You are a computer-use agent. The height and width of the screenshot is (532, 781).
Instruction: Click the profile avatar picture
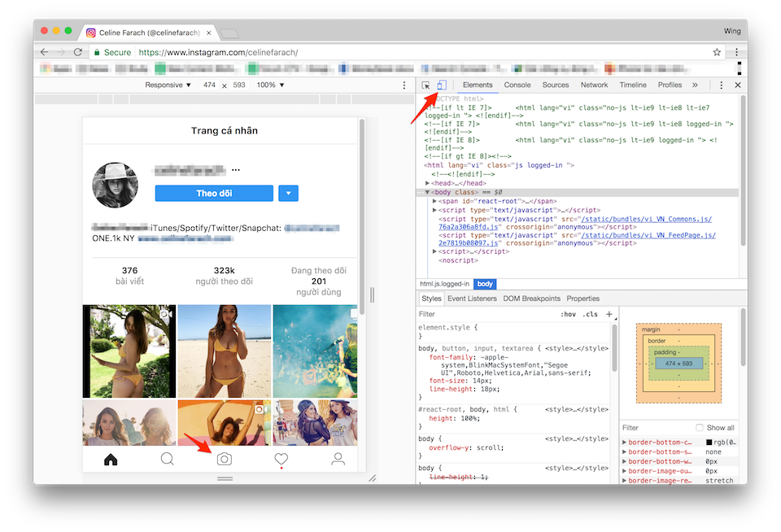(x=115, y=185)
